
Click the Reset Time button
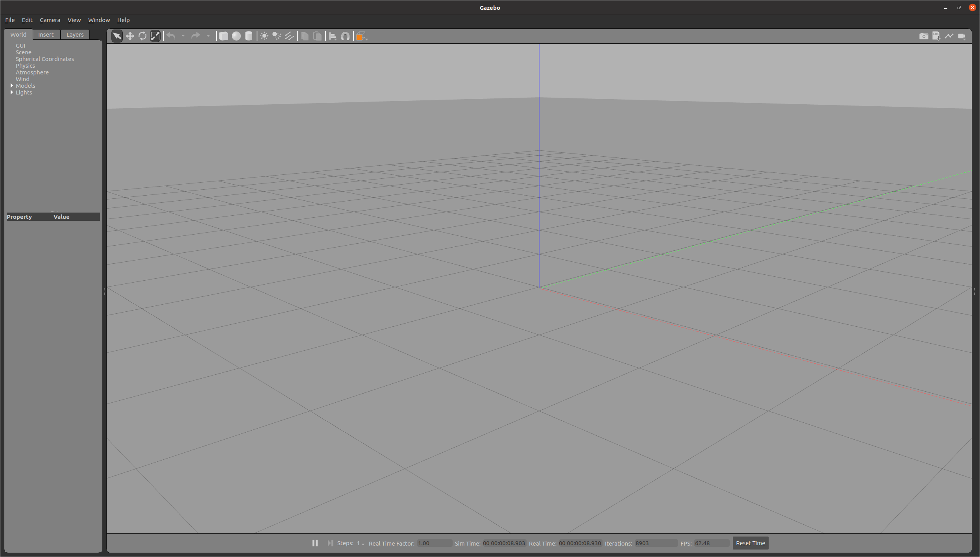(x=750, y=543)
